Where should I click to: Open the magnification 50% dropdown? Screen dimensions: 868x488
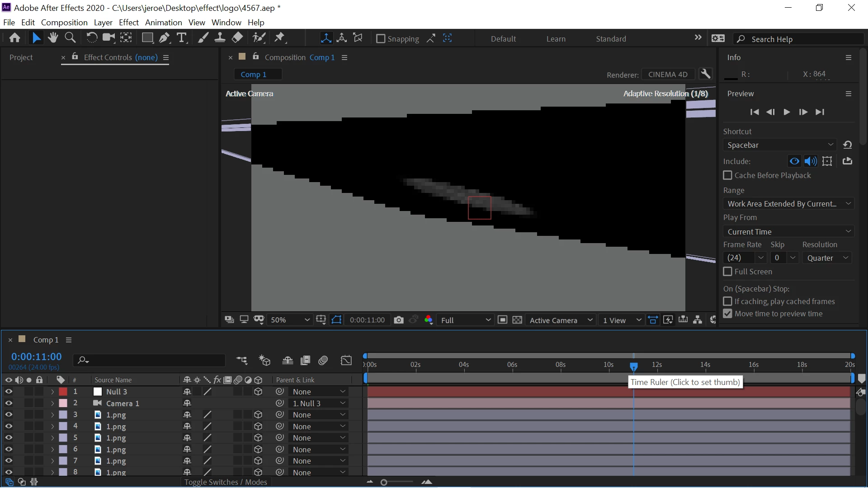[290, 320]
